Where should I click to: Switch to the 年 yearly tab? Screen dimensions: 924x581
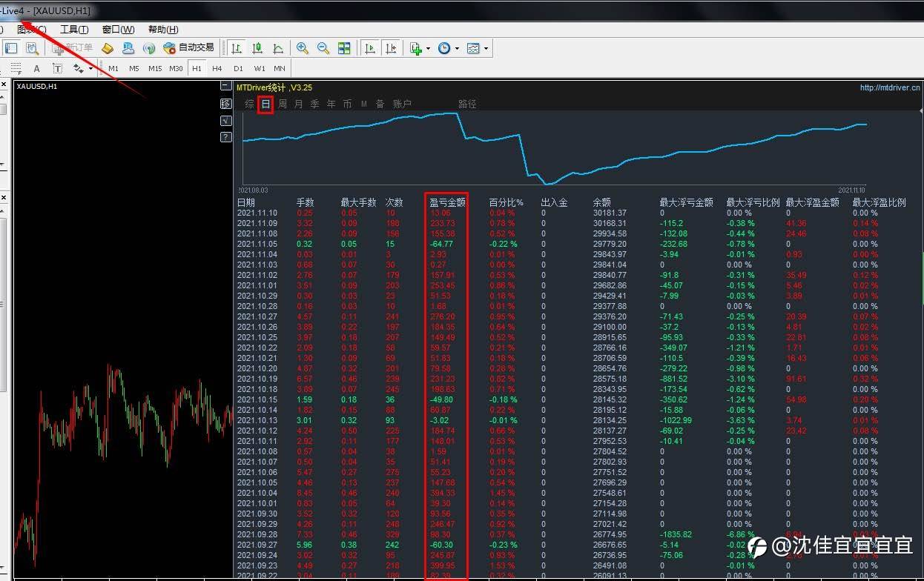click(331, 104)
